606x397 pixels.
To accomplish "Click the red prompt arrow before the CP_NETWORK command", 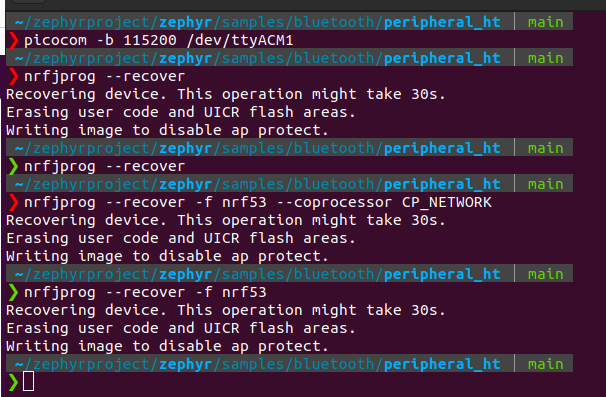I will point(13,203).
